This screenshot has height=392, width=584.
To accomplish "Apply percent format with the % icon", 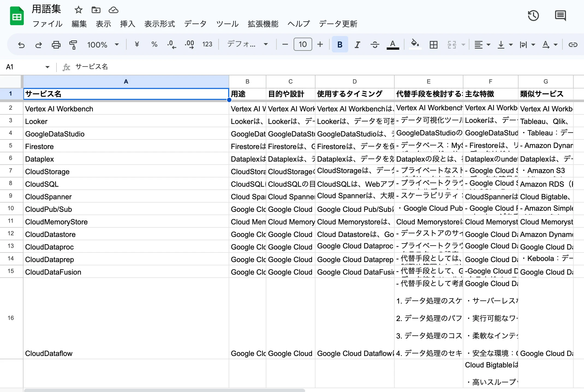I will pos(154,44).
